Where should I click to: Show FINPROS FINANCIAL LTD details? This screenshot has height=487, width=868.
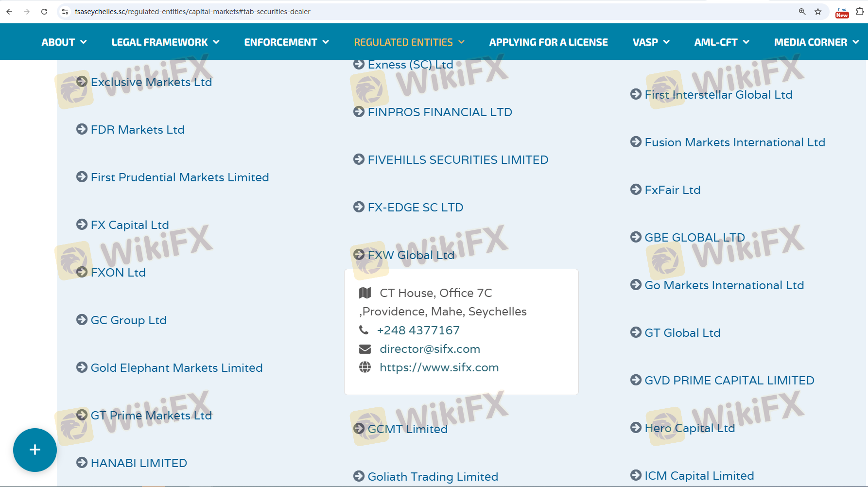coord(433,112)
